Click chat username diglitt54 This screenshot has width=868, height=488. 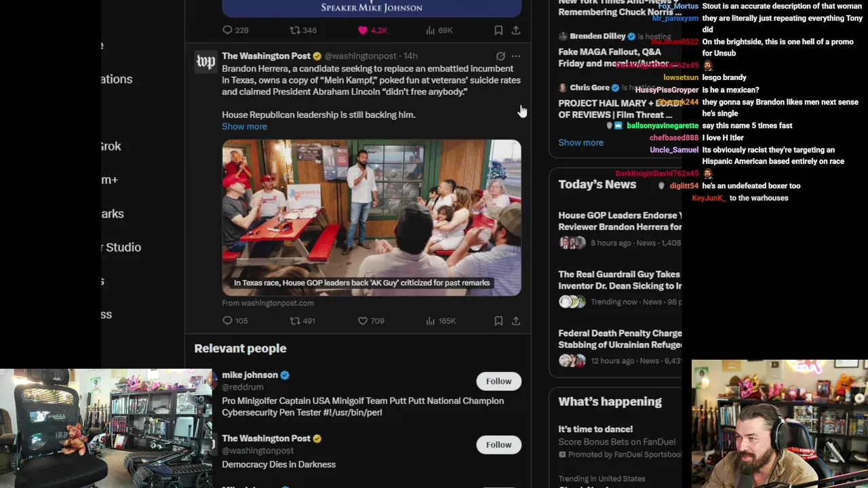684,186
